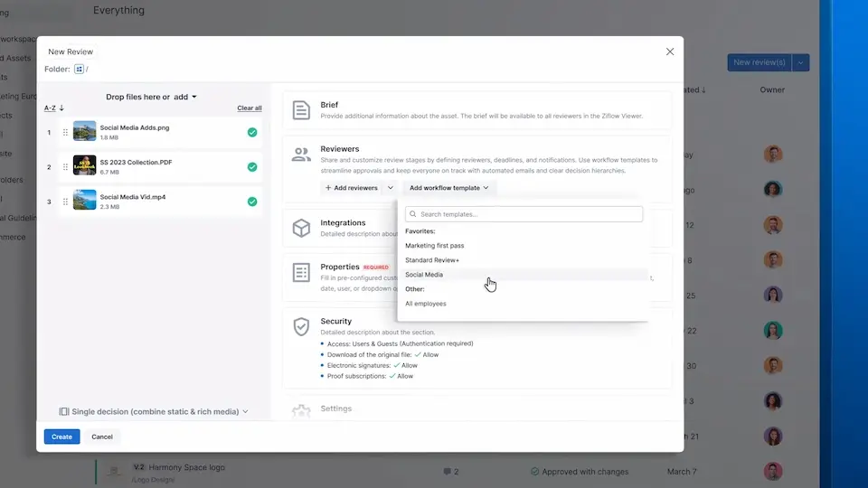Click the A-Z sort order arrow
The width and height of the screenshot is (868, 488).
tap(61, 108)
